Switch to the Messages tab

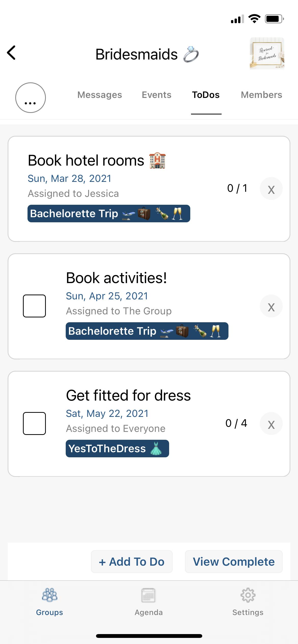(x=100, y=95)
